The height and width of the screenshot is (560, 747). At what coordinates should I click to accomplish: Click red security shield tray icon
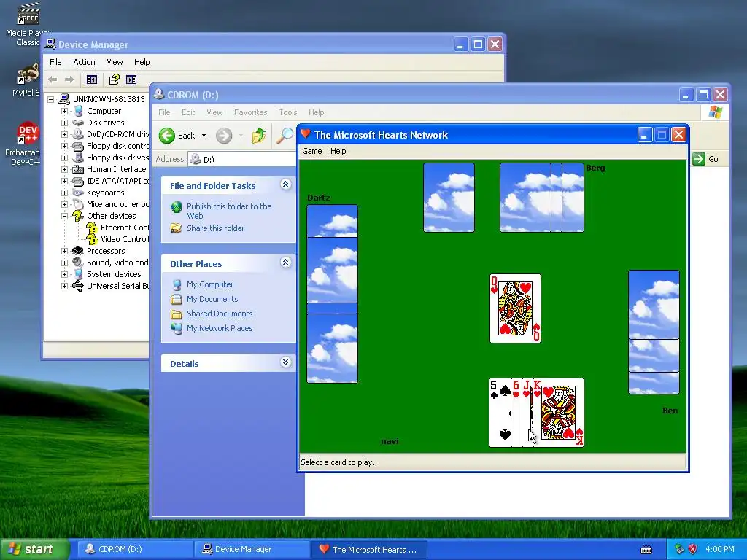tap(693, 549)
